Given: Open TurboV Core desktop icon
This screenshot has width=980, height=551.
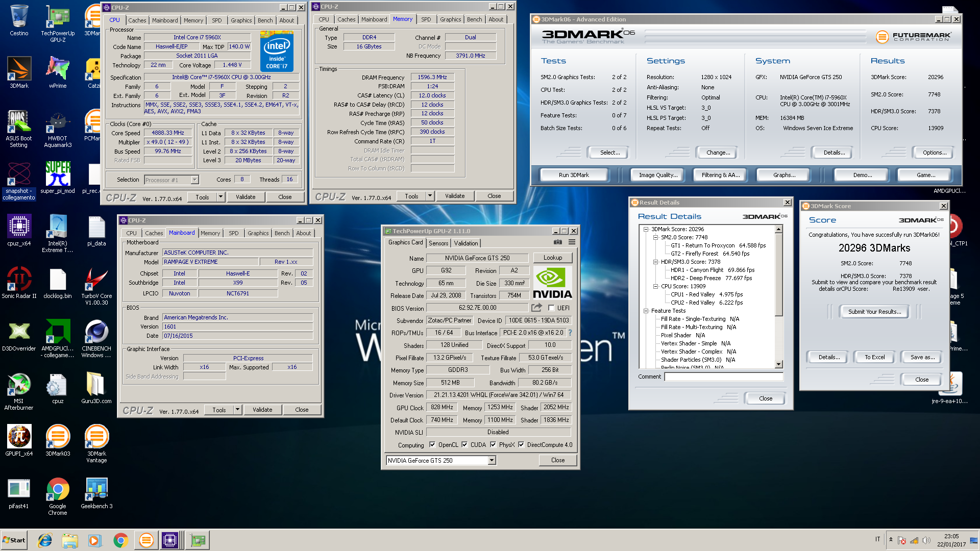Looking at the screenshot, I should click(x=96, y=286).
